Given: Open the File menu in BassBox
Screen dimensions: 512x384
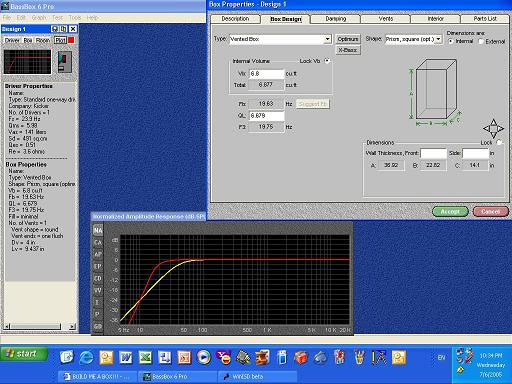Looking at the screenshot, I should click(x=7, y=17).
